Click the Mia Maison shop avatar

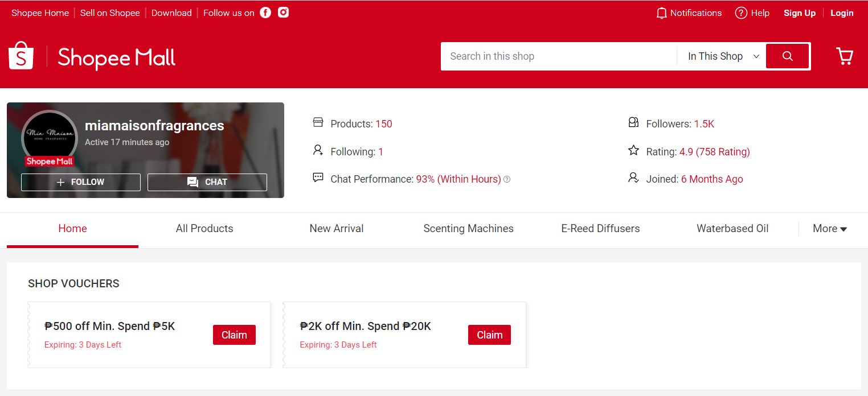[x=50, y=138]
